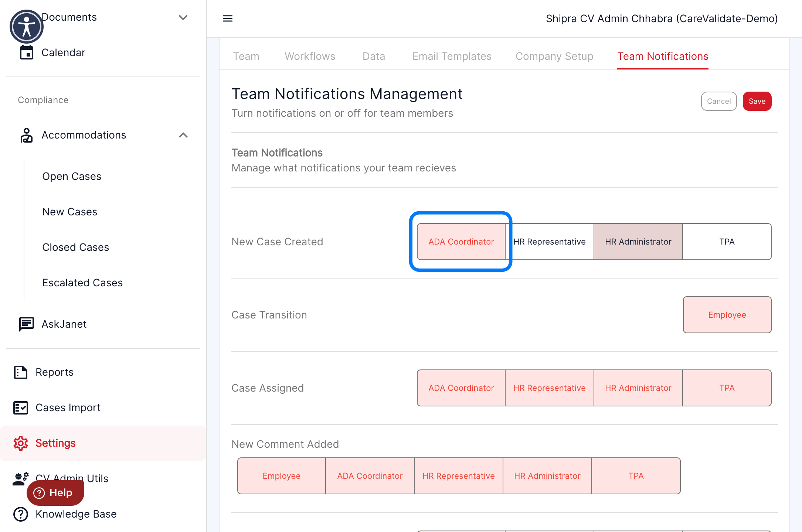Toggle ADA Coordinator for Case Assigned
This screenshot has height=532, width=802.
[461, 388]
